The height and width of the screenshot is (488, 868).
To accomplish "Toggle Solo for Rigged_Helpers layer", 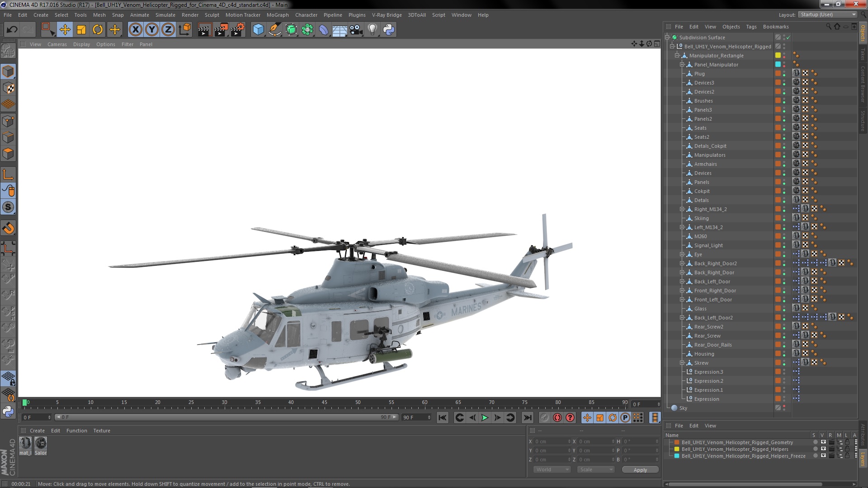I will [815, 449].
